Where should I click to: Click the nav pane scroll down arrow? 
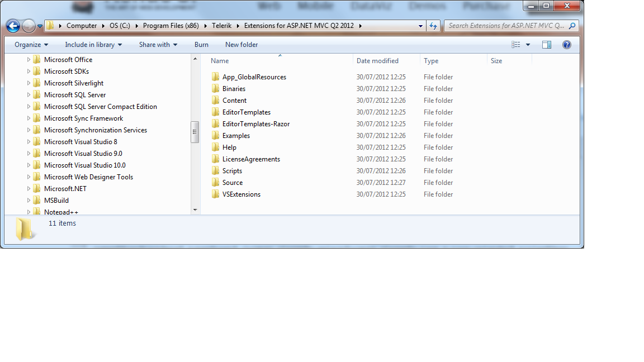195,209
